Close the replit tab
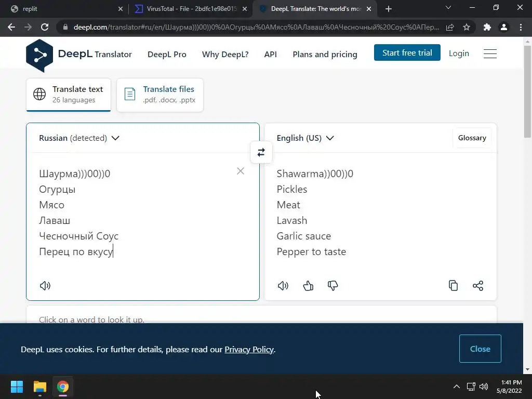Image resolution: width=532 pixels, height=399 pixels. 121,9
